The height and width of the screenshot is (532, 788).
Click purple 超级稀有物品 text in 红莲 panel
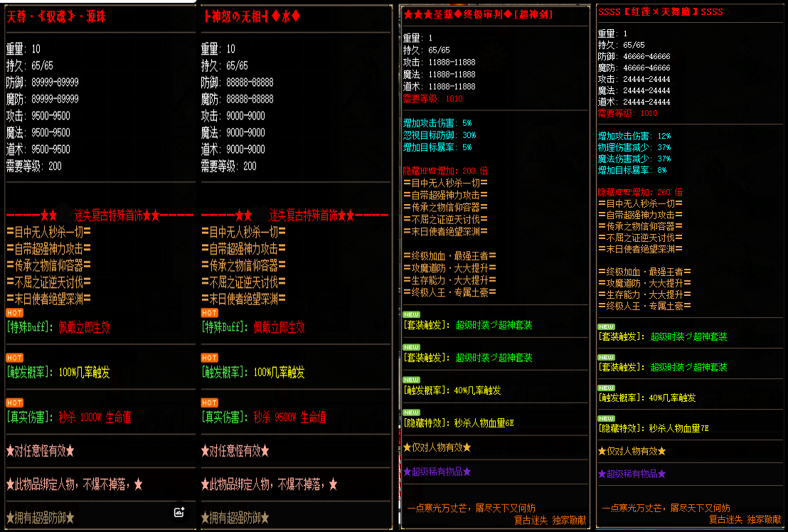[x=632, y=474]
